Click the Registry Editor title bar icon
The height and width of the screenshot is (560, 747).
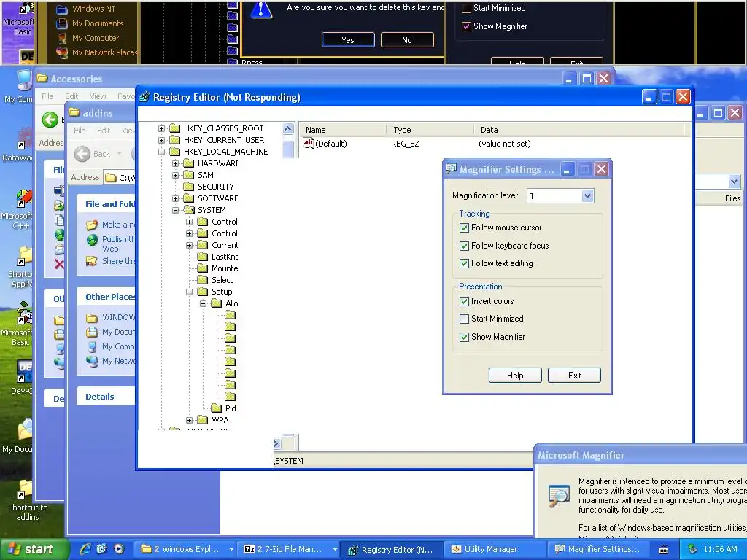(x=145, y=97)
